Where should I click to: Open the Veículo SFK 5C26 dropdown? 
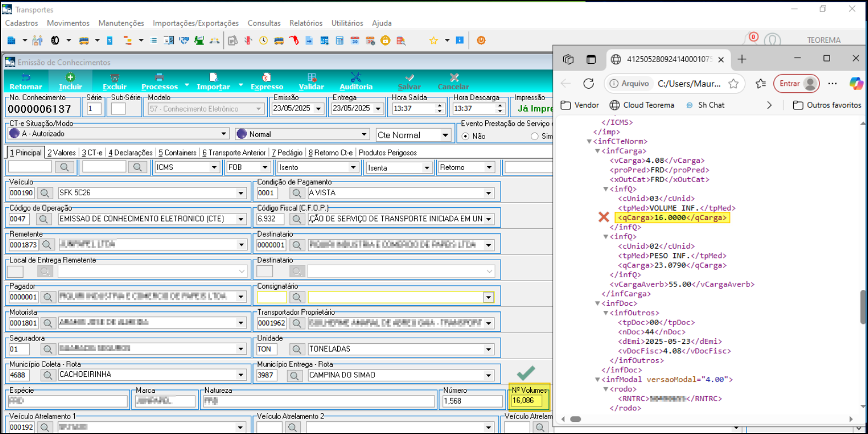point(241,193)
